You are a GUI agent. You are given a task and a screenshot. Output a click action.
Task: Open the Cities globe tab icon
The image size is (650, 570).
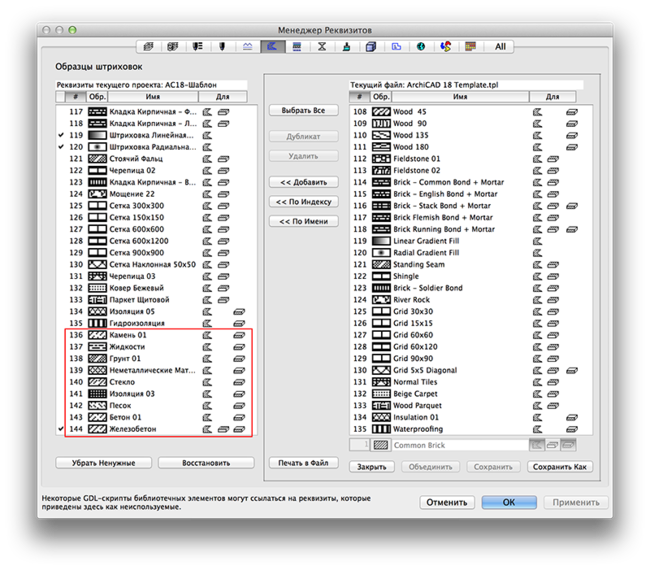tap(421, 46)
